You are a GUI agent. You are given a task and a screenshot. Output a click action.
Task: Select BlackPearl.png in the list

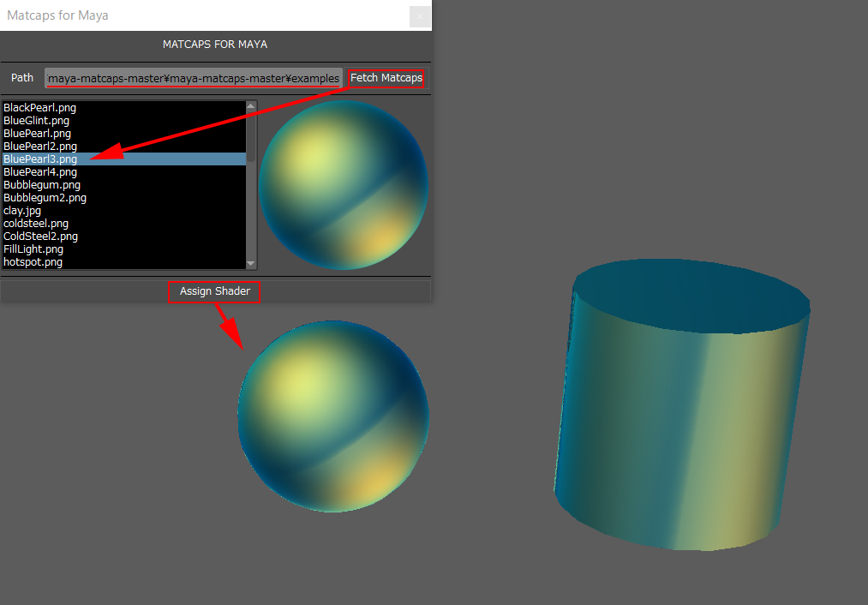[39, 108]
